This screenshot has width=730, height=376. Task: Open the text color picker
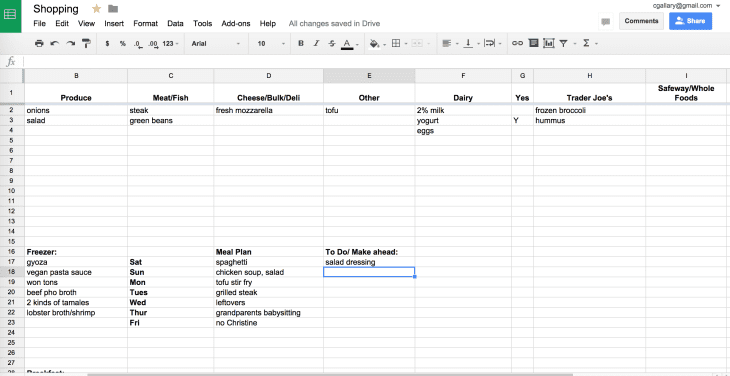[x=350, y=44]
